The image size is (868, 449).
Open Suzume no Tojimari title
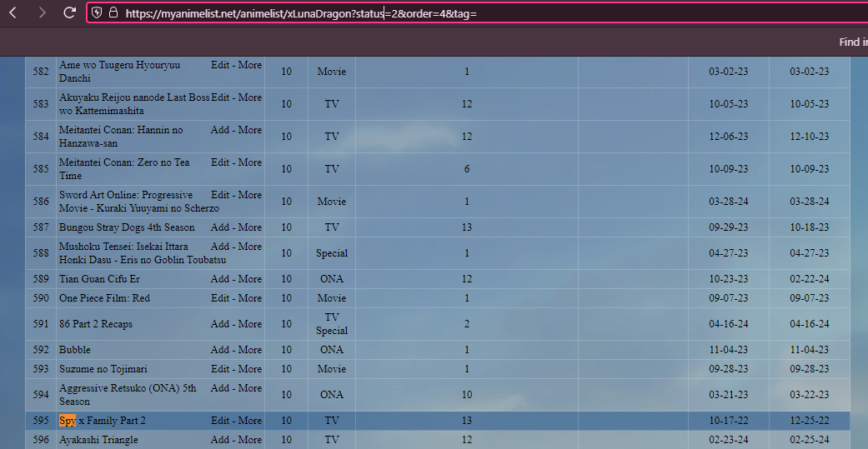tap(103, 369)
